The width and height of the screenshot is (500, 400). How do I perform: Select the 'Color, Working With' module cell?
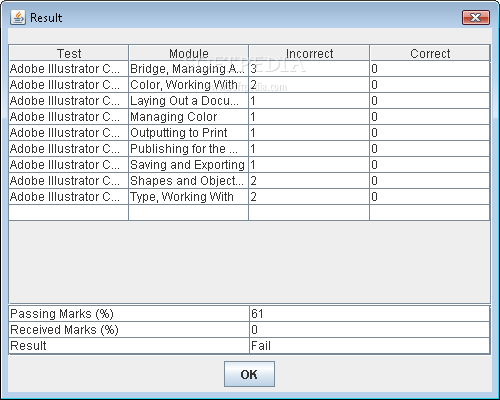pyautogui.click(x=189, y=85)
